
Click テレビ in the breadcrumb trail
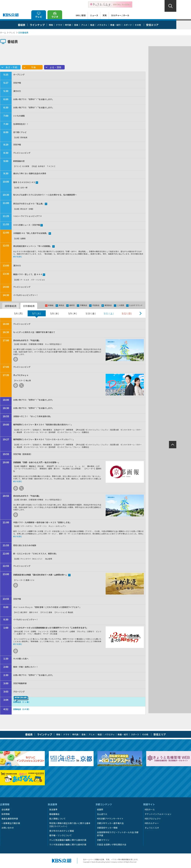tap(12, 33)
